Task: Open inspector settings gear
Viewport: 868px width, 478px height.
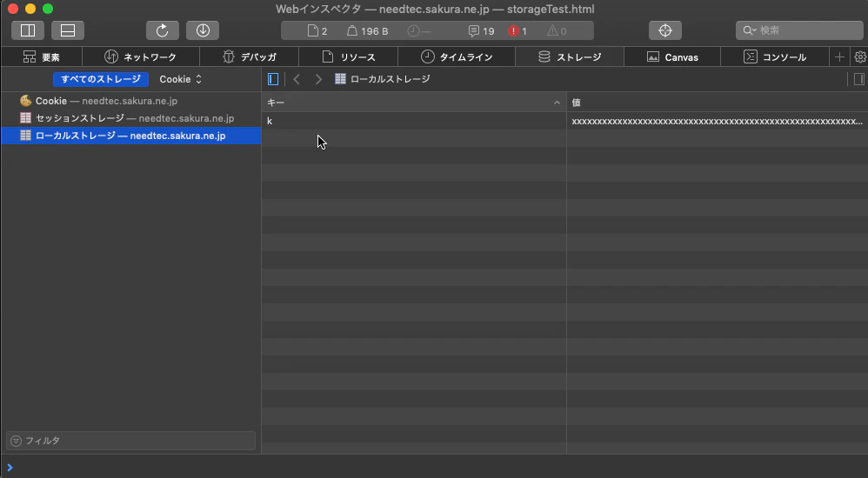Action: click(x=860, y=57)
